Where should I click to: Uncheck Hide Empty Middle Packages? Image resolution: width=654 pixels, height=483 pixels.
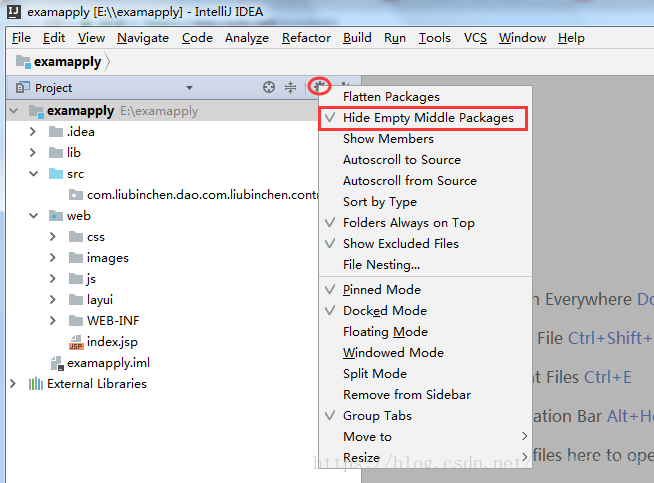click(x=425, y=118)
